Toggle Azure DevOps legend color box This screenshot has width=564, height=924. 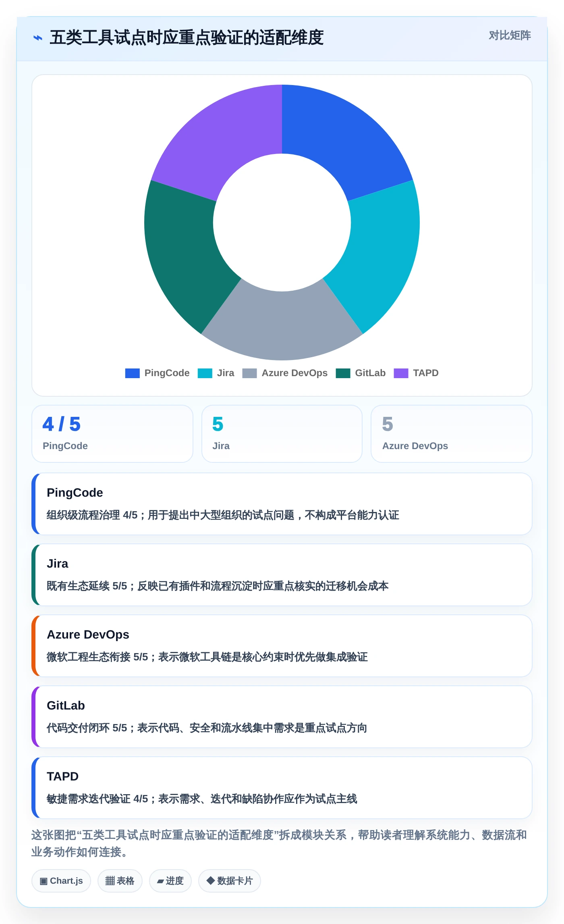point(249,373)
